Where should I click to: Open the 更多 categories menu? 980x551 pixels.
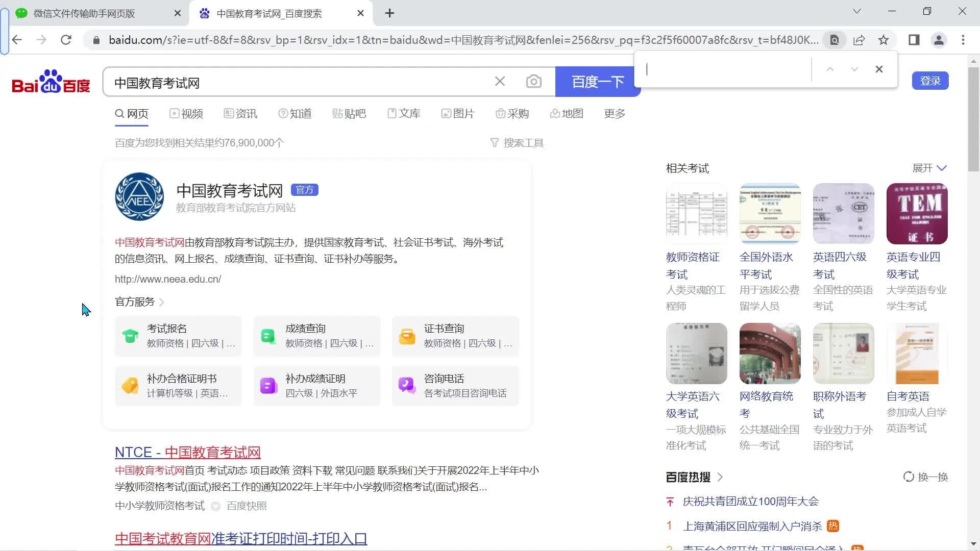[x=615, y=114]
